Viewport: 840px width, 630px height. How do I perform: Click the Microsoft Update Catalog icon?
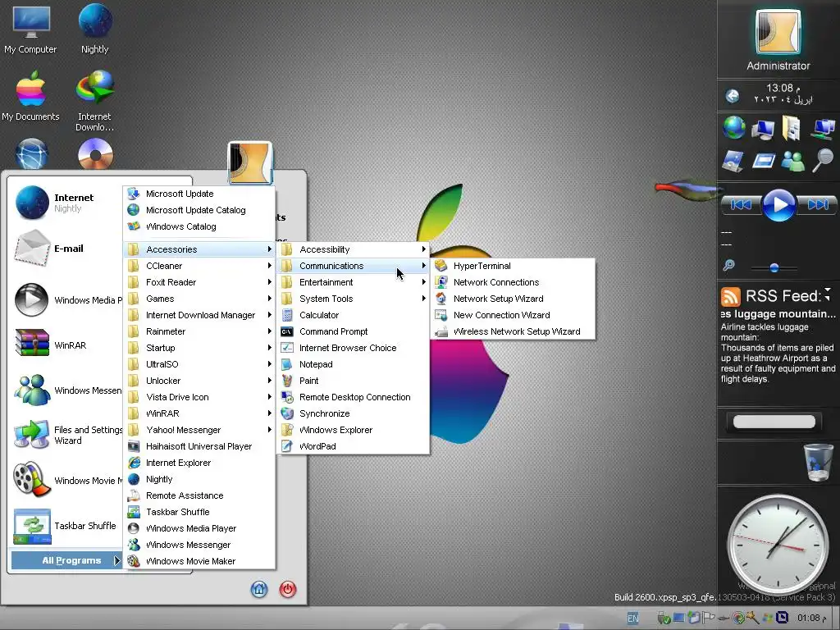[134, 210]
